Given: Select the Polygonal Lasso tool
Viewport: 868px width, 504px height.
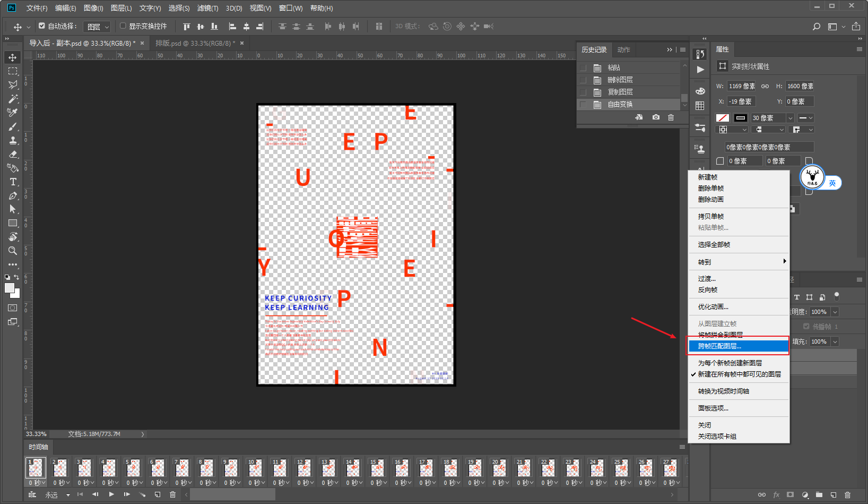Looking at the screenshot, I should tap(13, 85).
